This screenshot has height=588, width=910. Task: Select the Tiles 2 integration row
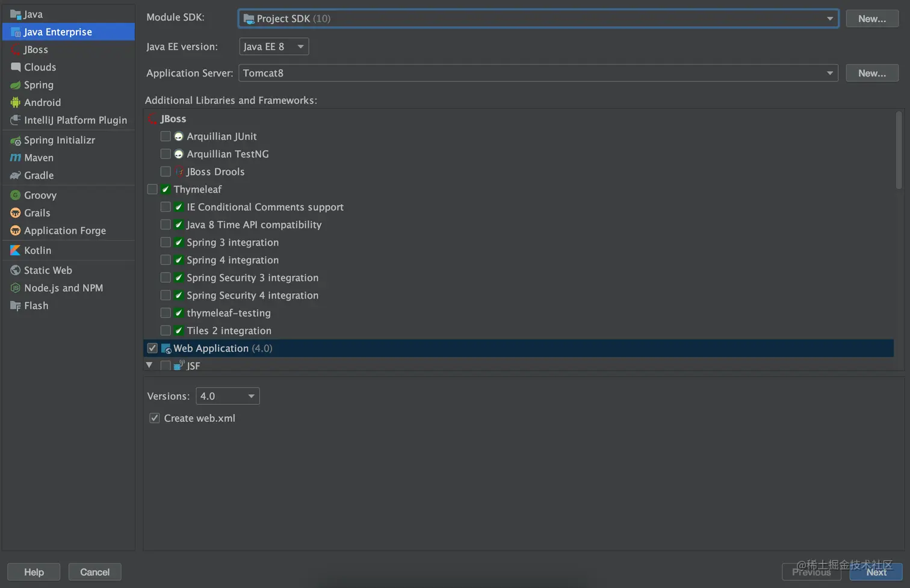(x=519, y=330)
